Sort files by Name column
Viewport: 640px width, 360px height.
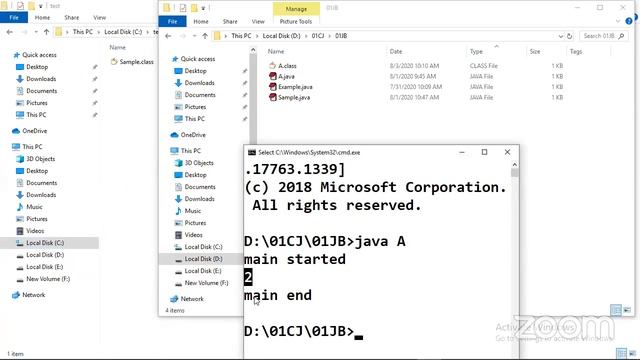pyautogui.click(x=276, y=51)
